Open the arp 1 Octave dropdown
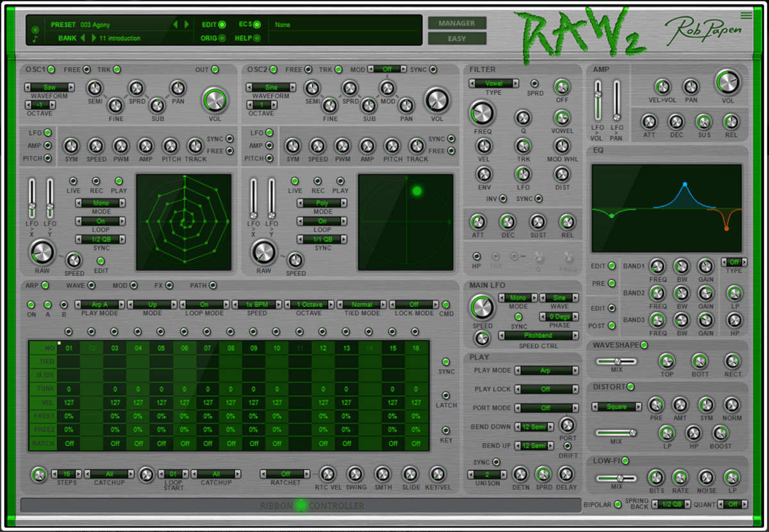Viewport: 769px width, 532px height. click(x=310, y=304)
